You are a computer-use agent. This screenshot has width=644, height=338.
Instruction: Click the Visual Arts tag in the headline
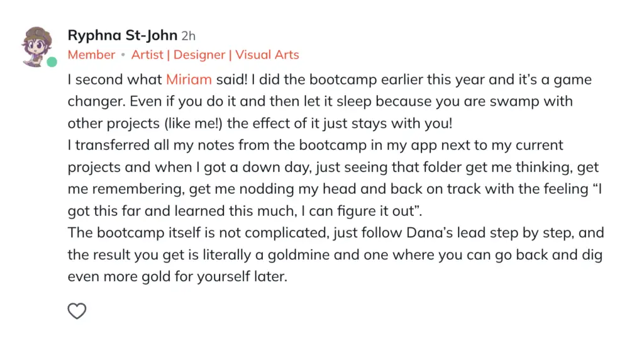(x=267, y=55)
